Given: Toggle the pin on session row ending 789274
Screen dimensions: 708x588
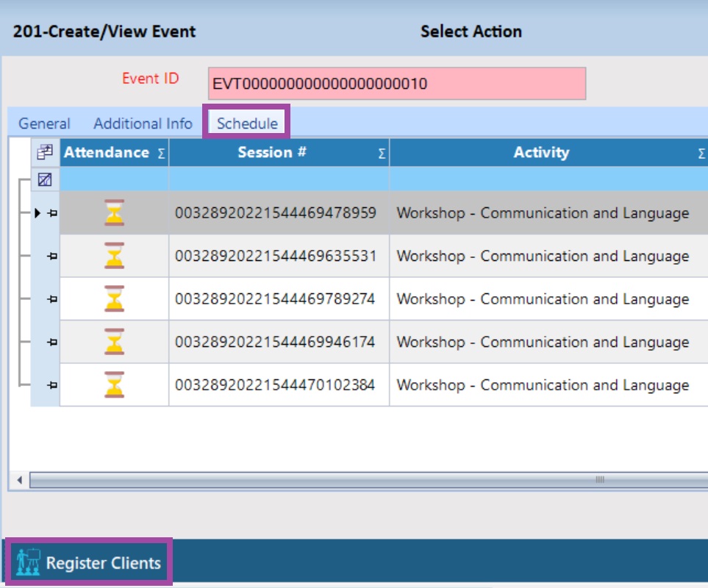Looking at the screenshot, I should 51,299.
